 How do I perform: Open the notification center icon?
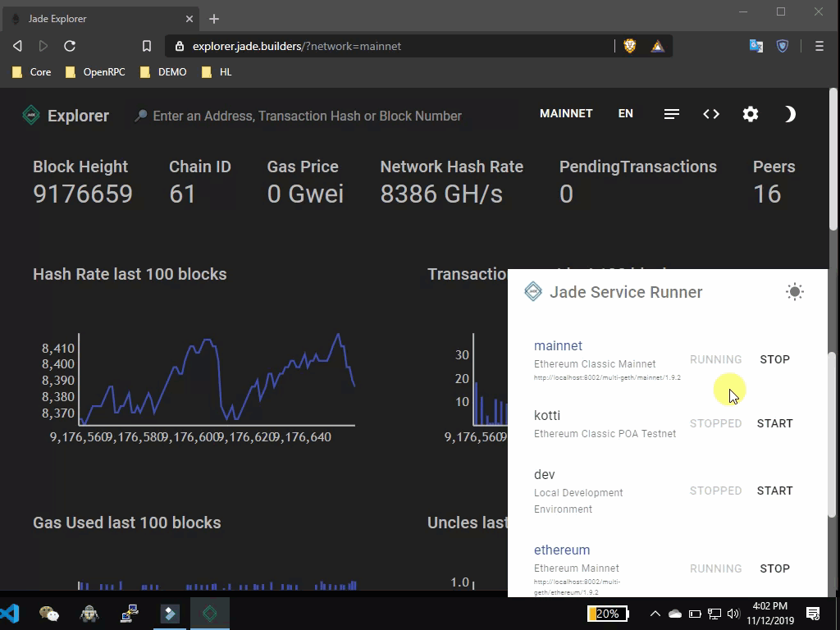(813, 614)
